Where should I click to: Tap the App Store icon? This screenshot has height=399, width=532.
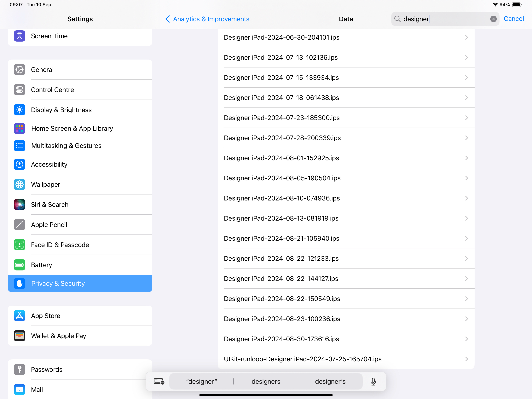[x=20, y=316]
